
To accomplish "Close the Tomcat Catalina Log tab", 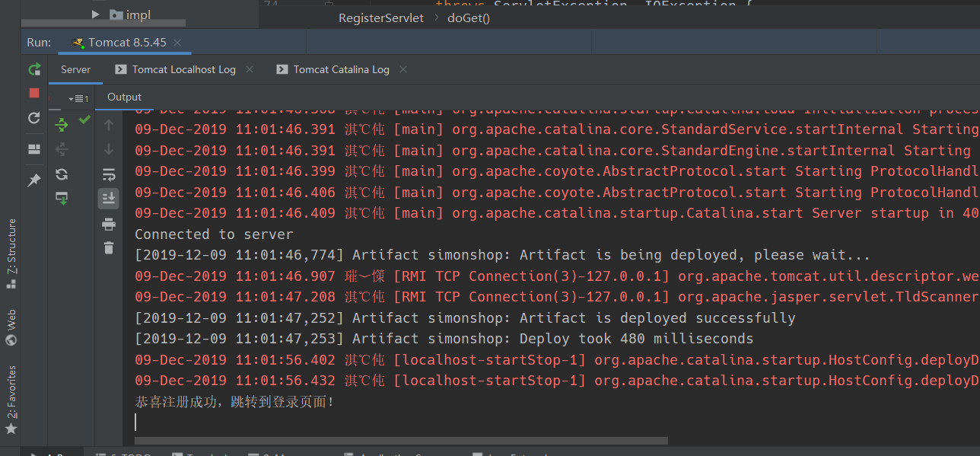I will [x=403, y=69].
